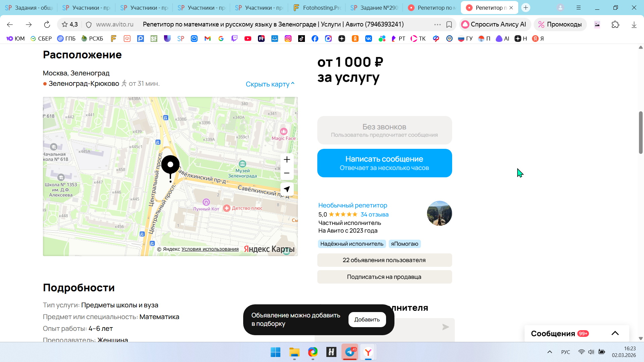The height and width of the screenshot is (362, 644).
Task: Expand the Сообщения chat panel
Action: [615, 333]
